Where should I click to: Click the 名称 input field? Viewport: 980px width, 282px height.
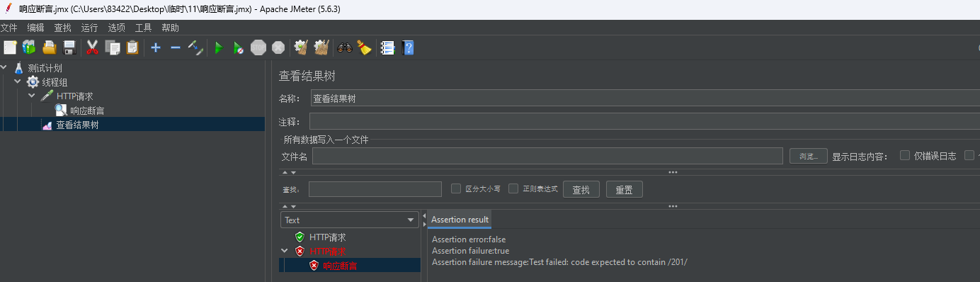click(x=645, y=98)
